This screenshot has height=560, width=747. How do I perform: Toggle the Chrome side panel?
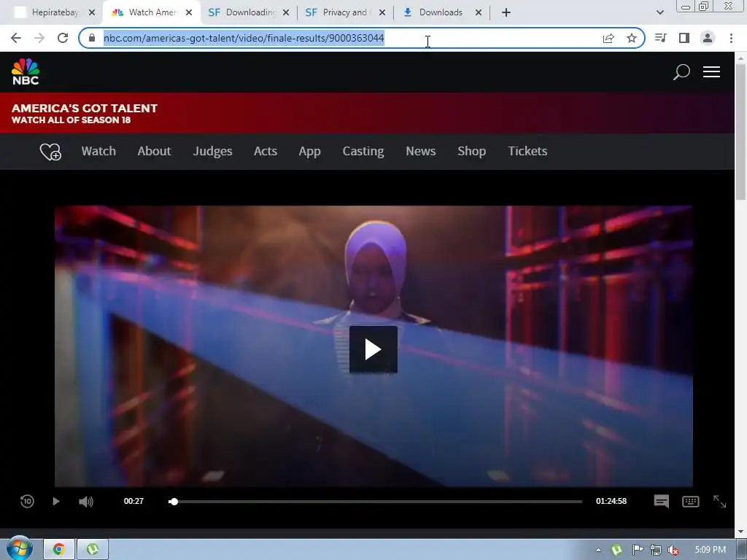(x=684, y=38)
